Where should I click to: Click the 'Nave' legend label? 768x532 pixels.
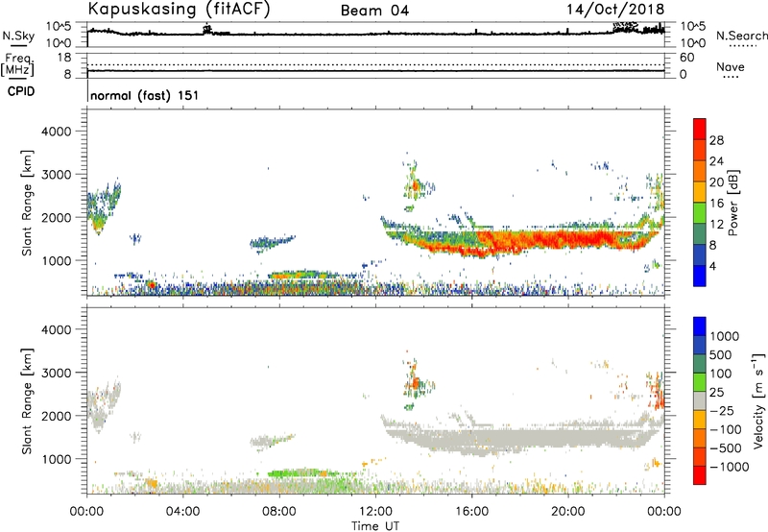tap(731, 66)
